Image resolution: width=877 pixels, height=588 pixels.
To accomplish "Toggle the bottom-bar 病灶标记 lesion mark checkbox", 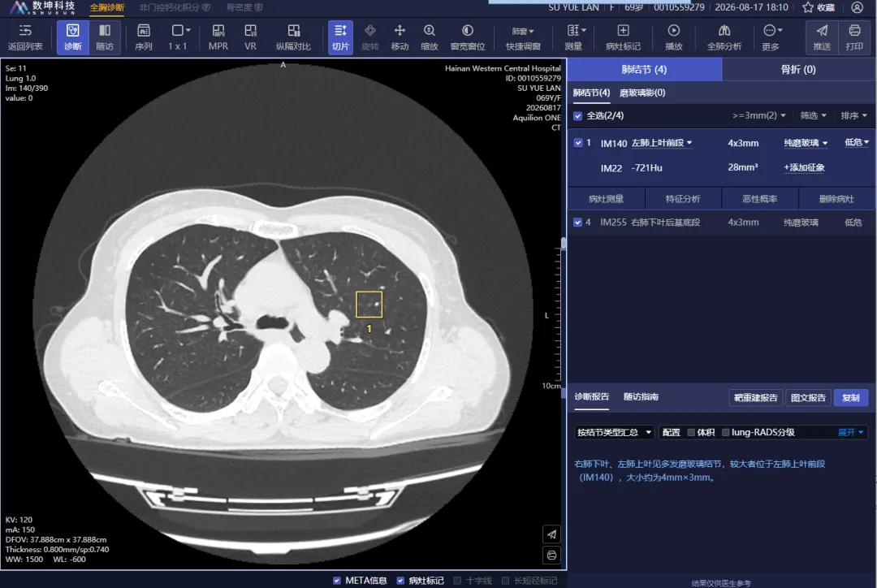I will tap(400, 581).
